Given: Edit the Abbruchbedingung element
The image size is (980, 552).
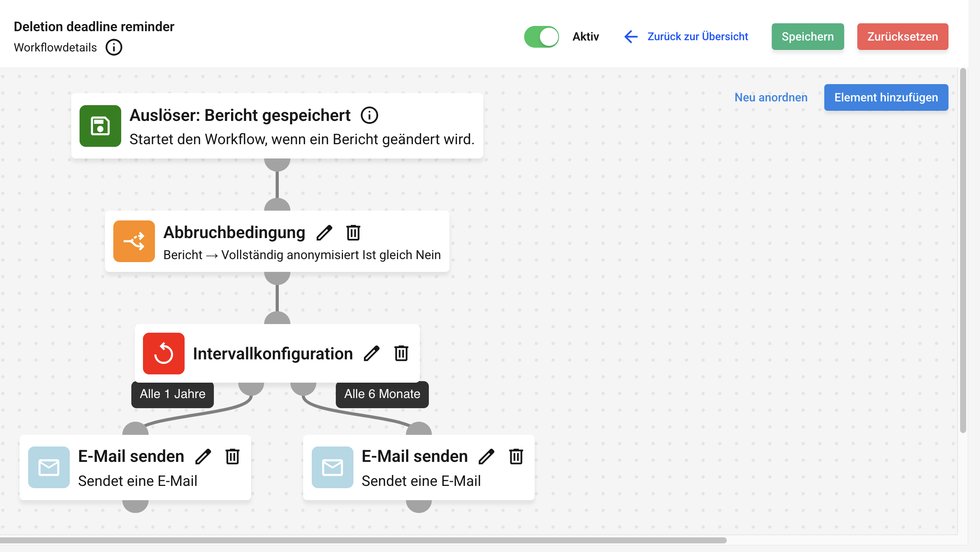Looking at the screenshot, I should pyautogui.click(x=325, y=232).
